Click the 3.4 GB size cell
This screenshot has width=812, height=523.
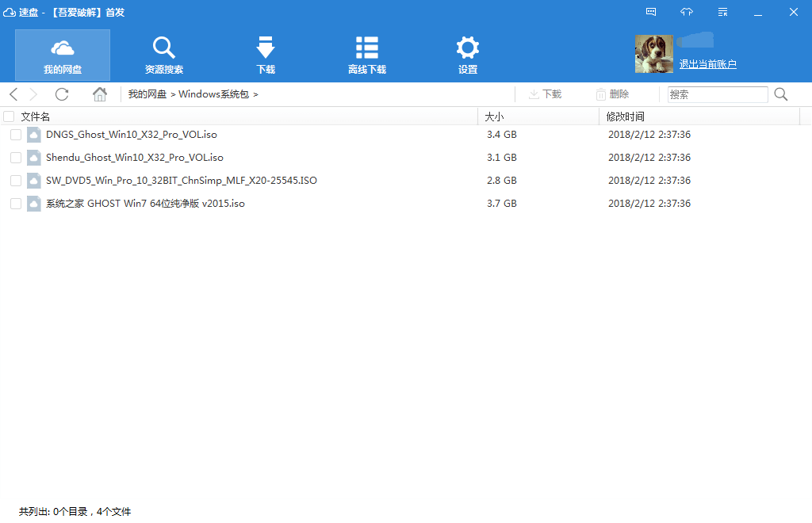point(502,135)
